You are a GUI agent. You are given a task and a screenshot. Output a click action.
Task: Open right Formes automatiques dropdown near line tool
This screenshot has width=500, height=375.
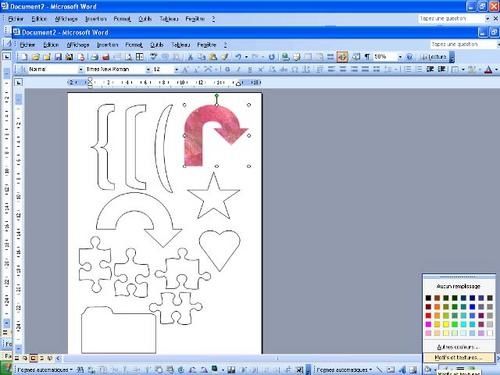click(344, 370)
